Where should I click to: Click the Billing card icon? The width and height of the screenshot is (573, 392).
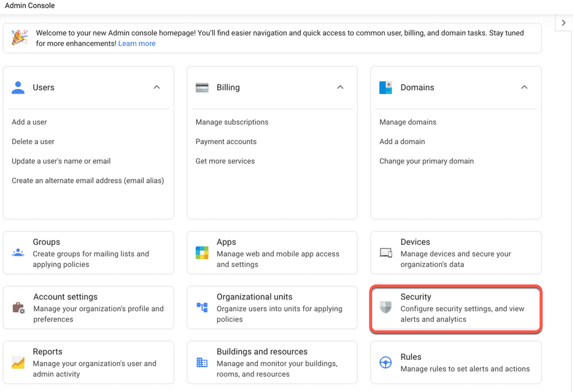click(x=203, y=87)
